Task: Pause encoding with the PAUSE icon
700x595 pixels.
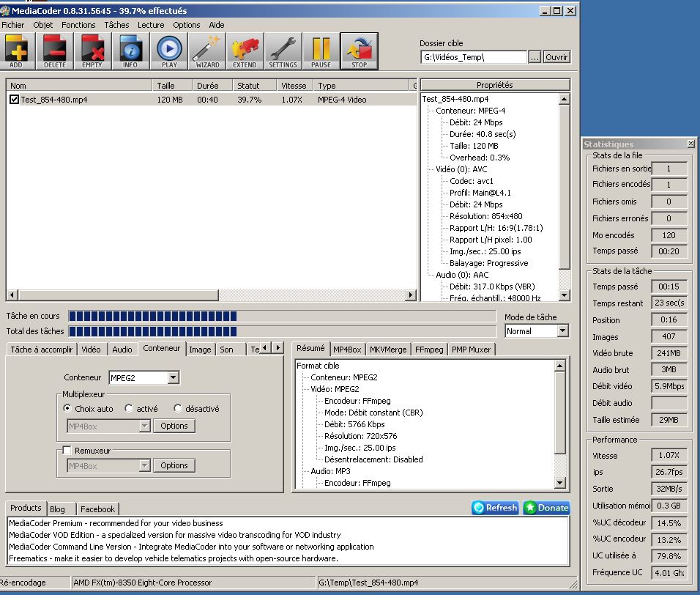Action: tap(321, 51)
